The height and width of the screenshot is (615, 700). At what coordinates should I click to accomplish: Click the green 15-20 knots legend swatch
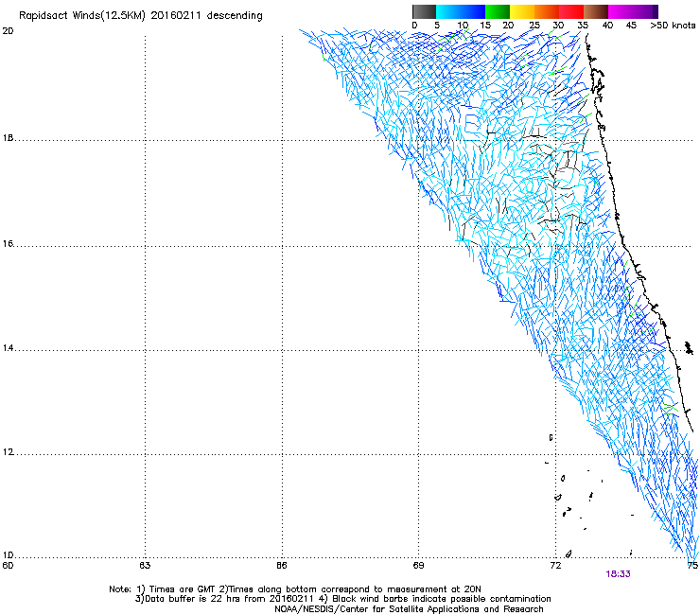[498, 11]
